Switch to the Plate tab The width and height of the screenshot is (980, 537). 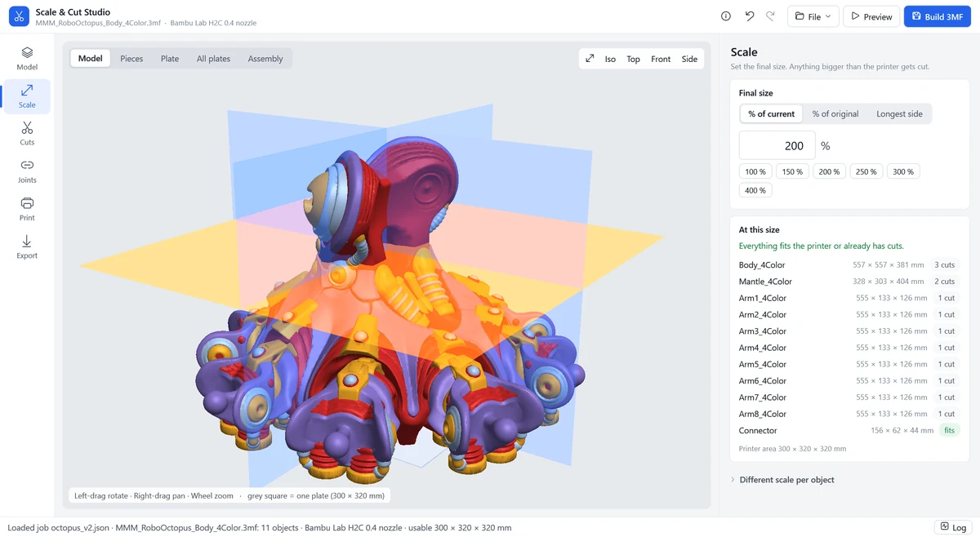point(170,59)
